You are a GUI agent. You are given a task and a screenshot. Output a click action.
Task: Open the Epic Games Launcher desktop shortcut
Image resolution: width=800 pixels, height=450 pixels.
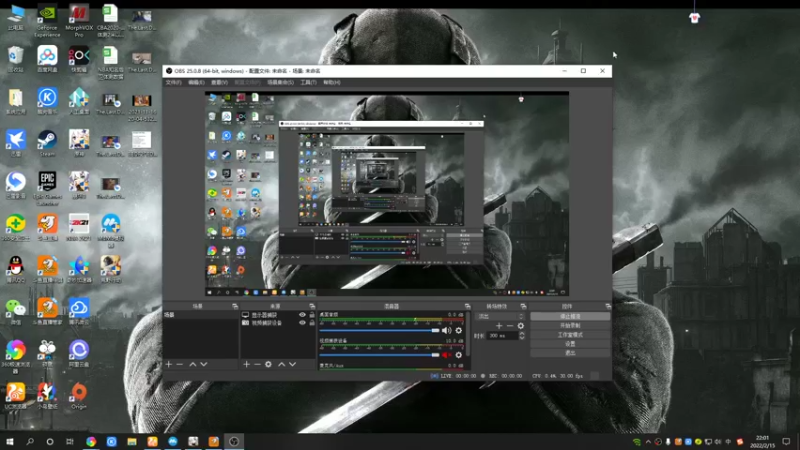point(47,188)
